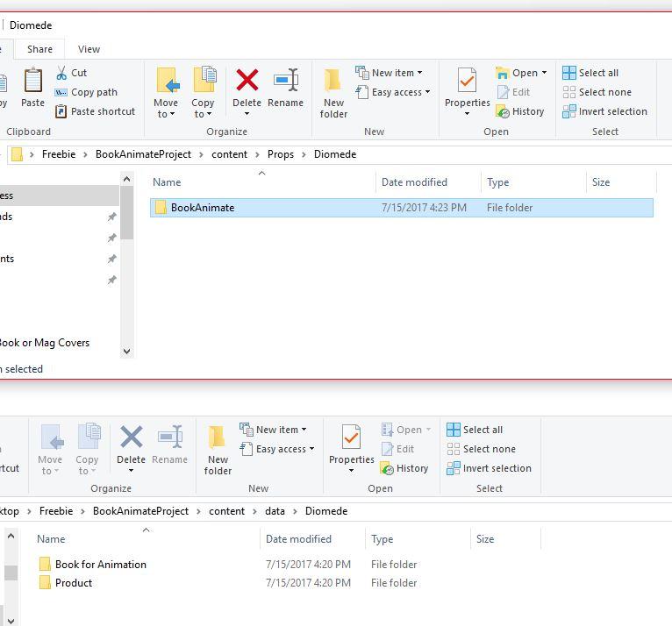
Task: Go to Freebie in upper address bar
Action: click(x=59, y=154)
